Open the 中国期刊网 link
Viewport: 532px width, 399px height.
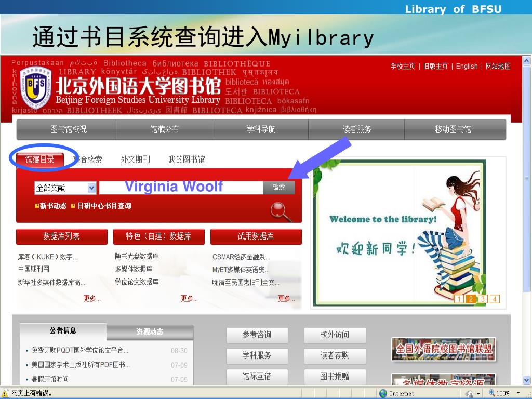[34, 269]
